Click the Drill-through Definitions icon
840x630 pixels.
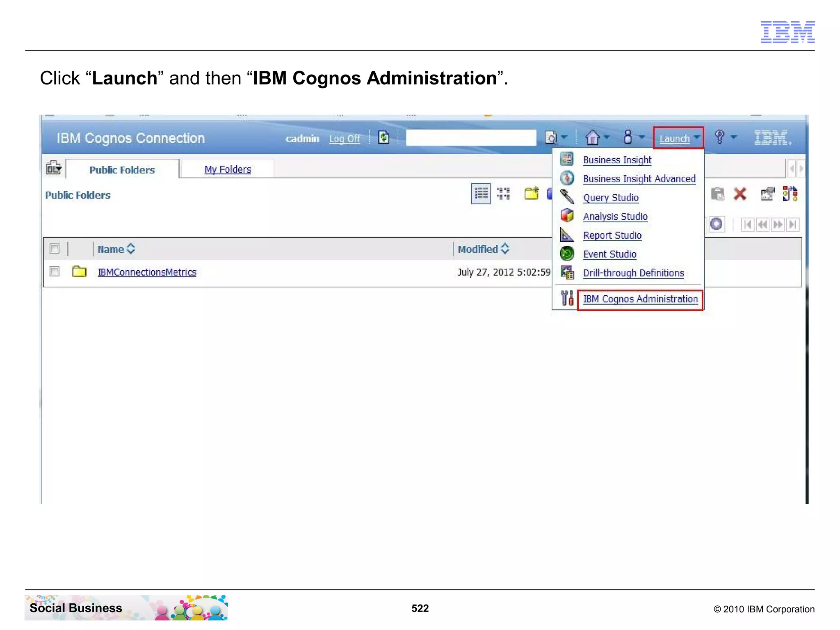click(x=567, y=272)
